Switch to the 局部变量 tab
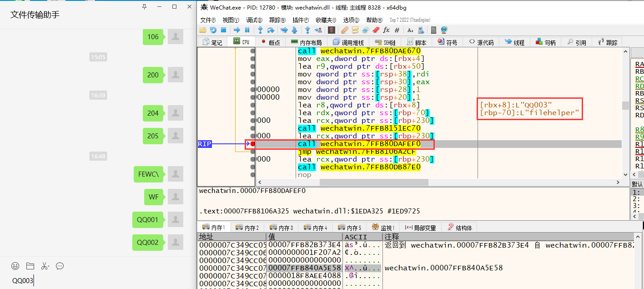Viewport: 644px width, 289px height. (420, 228)
